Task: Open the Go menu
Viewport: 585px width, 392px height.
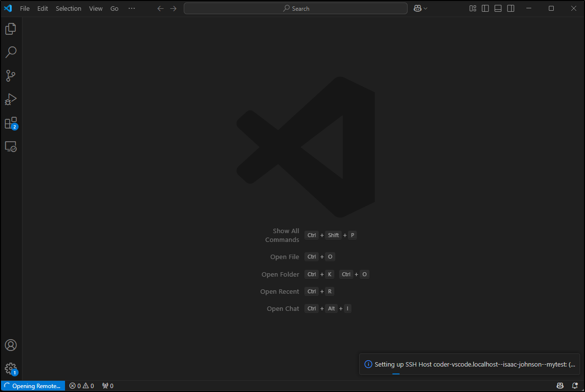Action: pyautogui.click(x=114, y=8)
